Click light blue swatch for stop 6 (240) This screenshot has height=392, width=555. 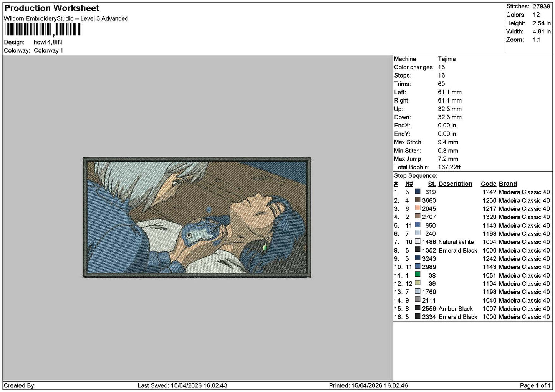[417, 233]
